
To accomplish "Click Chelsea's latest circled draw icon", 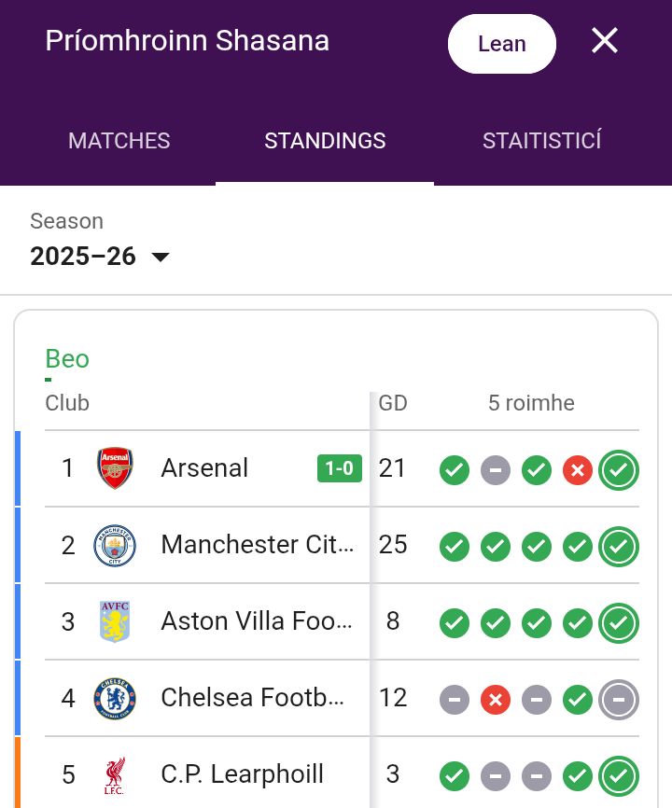I will click(x=619, y=698).
